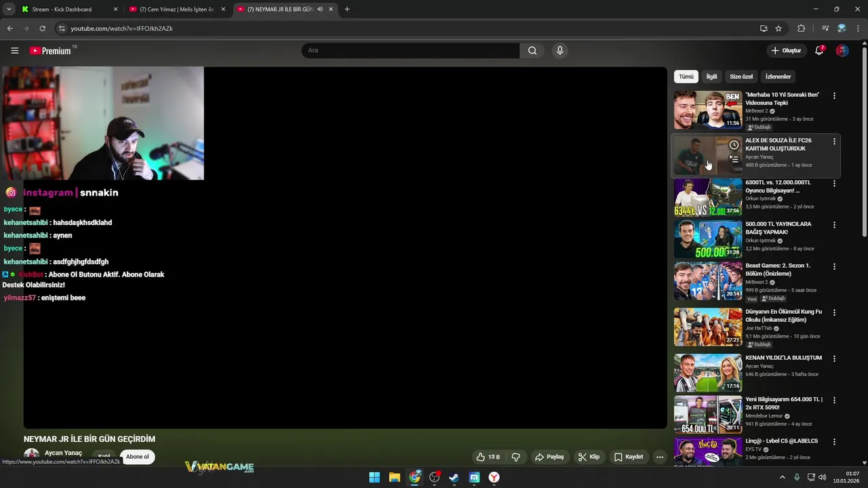Open the Chrome extensions puzzle icon
This screenshot has height=488, width=868.
(801, 28)
